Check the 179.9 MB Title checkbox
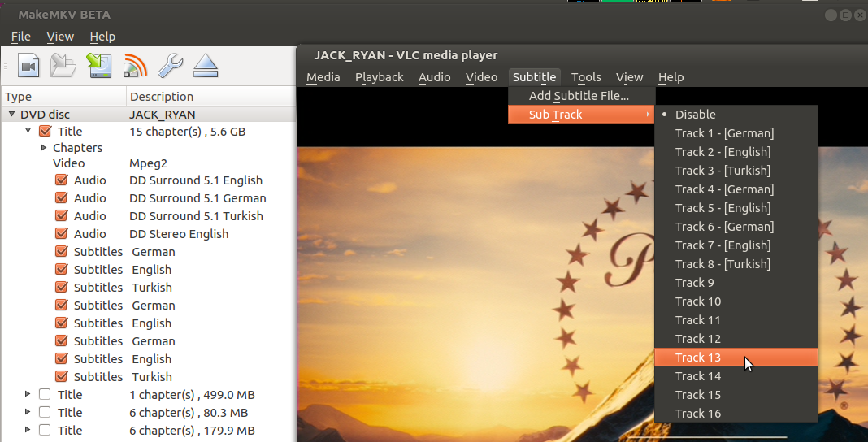Screen dimensions: 868x442 (45, 430)
